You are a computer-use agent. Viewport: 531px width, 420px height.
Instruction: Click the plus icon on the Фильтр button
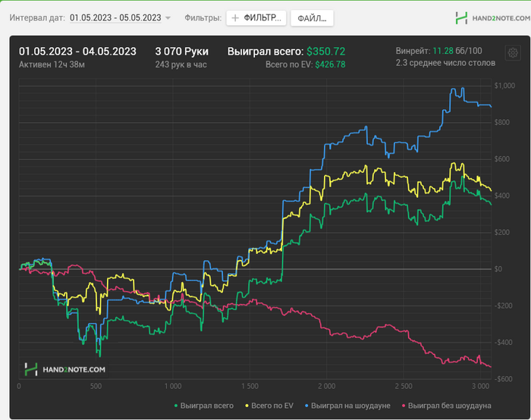click(235, 18)
